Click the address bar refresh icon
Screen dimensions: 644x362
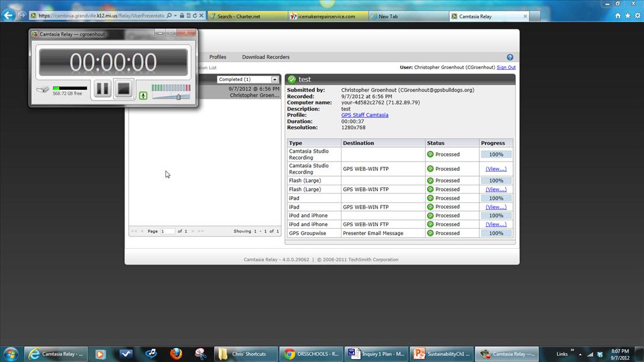click(x=195, y=16)
